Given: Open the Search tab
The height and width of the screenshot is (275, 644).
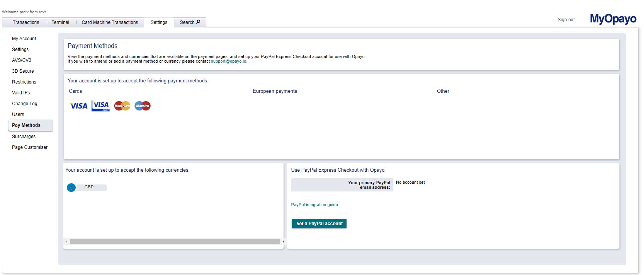Looking at the screenshot, I should pos(190,22).
